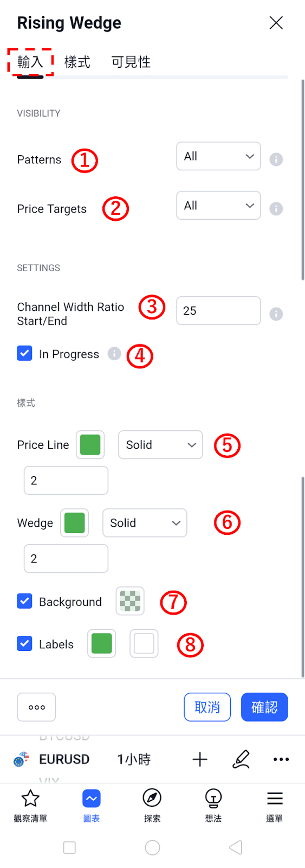Uncheck the In Progress checkbox
Image resolution: width=305 pixels, height=868 pixels.
24,354
